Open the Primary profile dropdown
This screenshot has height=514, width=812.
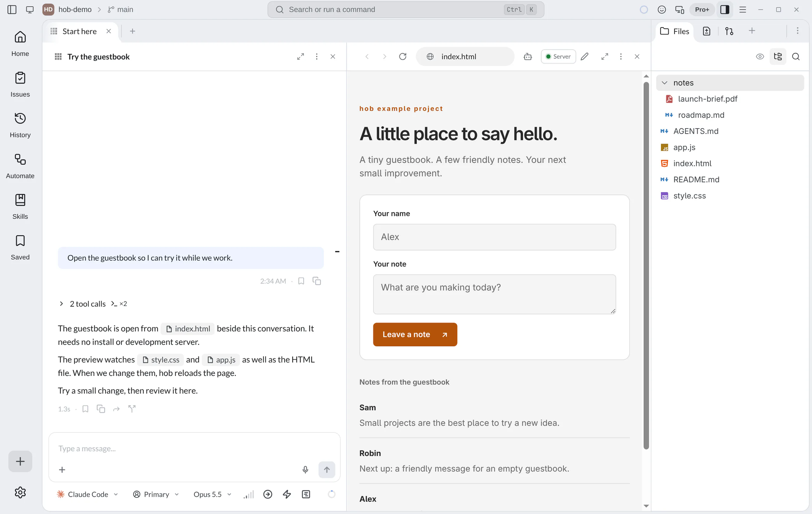156,494
